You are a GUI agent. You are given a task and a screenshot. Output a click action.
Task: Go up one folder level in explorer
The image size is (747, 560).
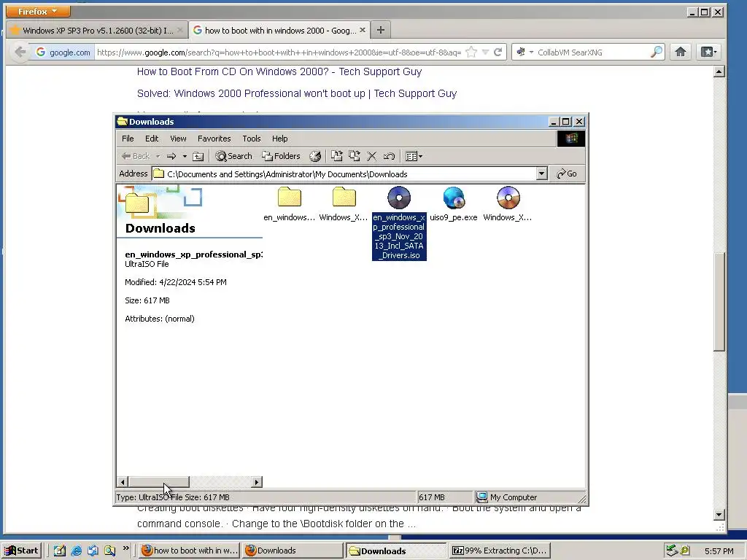[x=198, y=156]
